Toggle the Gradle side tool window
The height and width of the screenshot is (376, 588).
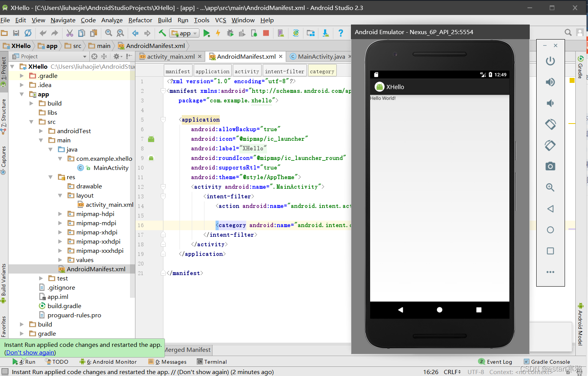[580, 67]
